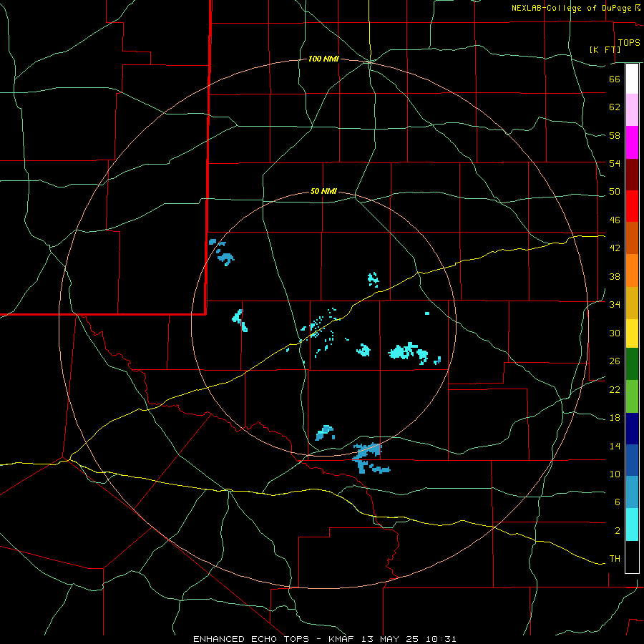This screenshot has height=644, width=644.
Task: Click the '6' legend value
Action: pyautogui.click(x=618, y=502)
